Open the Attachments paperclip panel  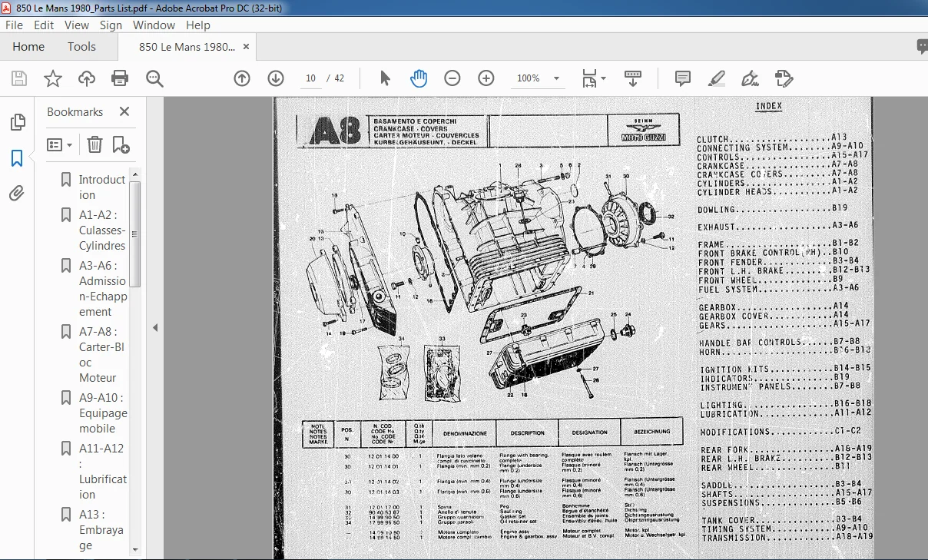[x=17, y=194]
